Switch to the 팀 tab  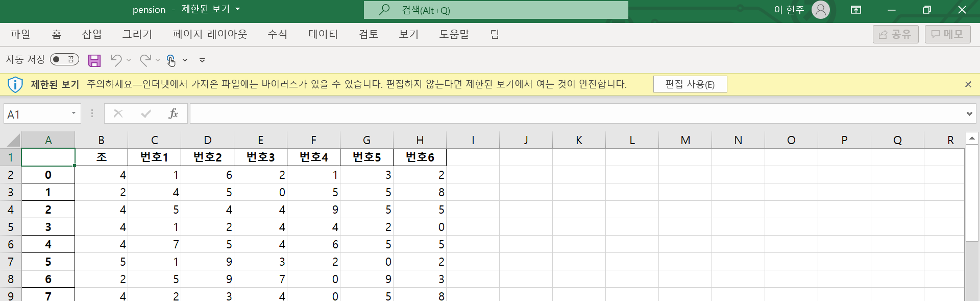point(495,34)
